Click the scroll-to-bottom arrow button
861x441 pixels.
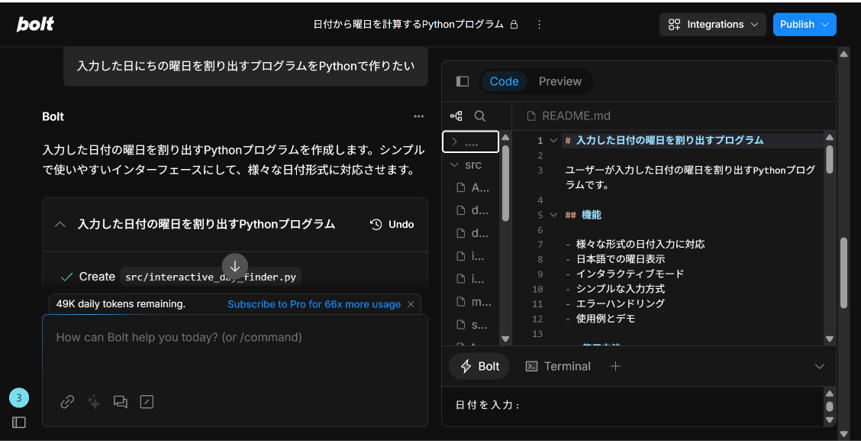235,266
